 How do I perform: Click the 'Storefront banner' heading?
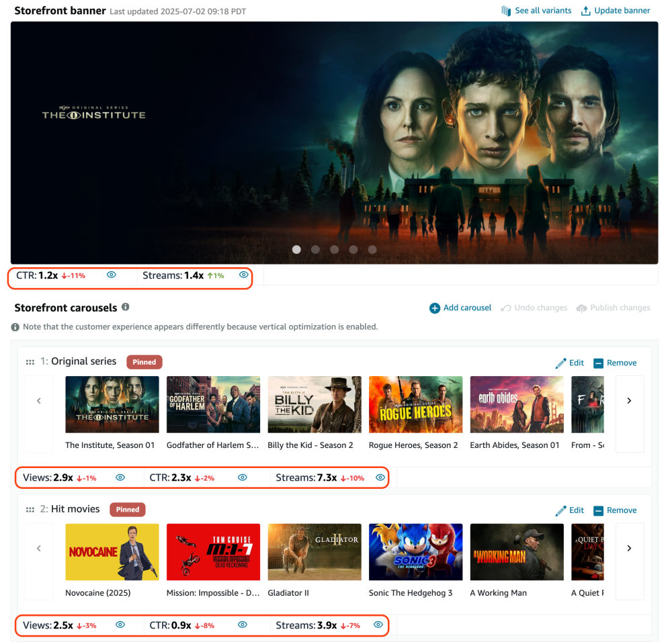point(60,11)
